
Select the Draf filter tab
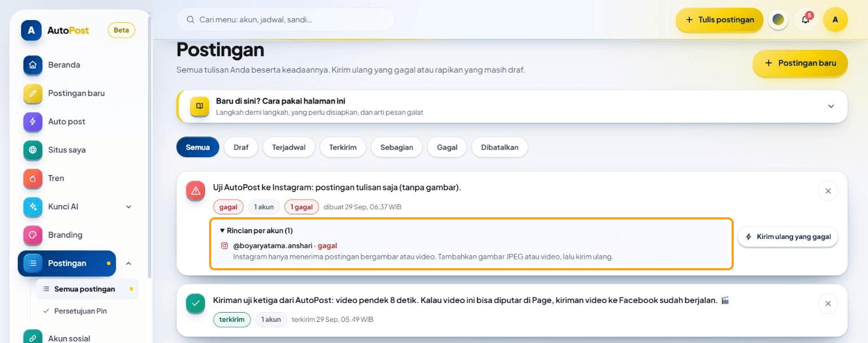[241, 147]
